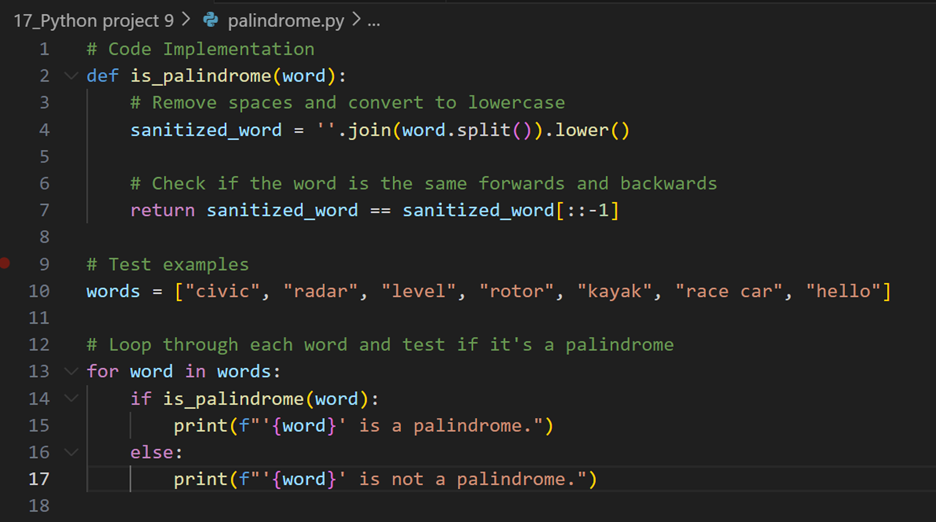Screen dimensions: 936x522
Task: Click line number 17 in the gutter
Action: pyautogui.click(x=39, y=479)
